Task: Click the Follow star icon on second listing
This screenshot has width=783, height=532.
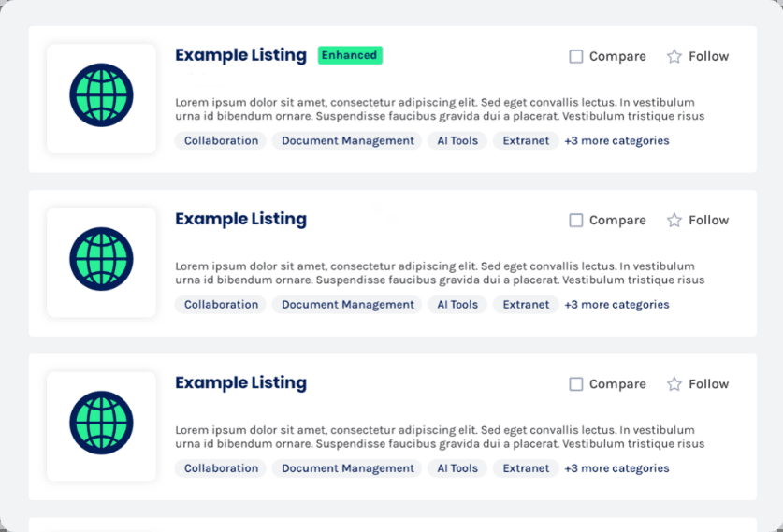Action: click(674, 220)
